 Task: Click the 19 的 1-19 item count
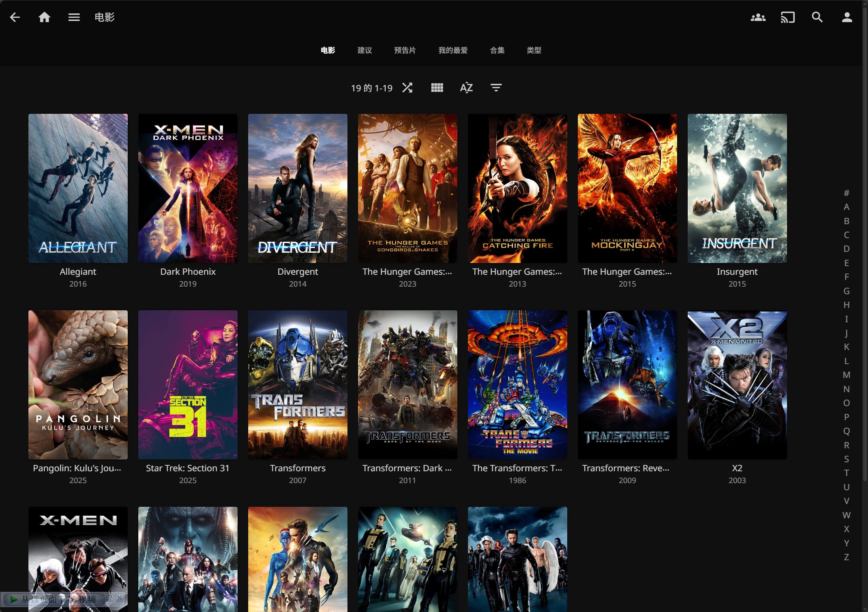pos(372,88)
